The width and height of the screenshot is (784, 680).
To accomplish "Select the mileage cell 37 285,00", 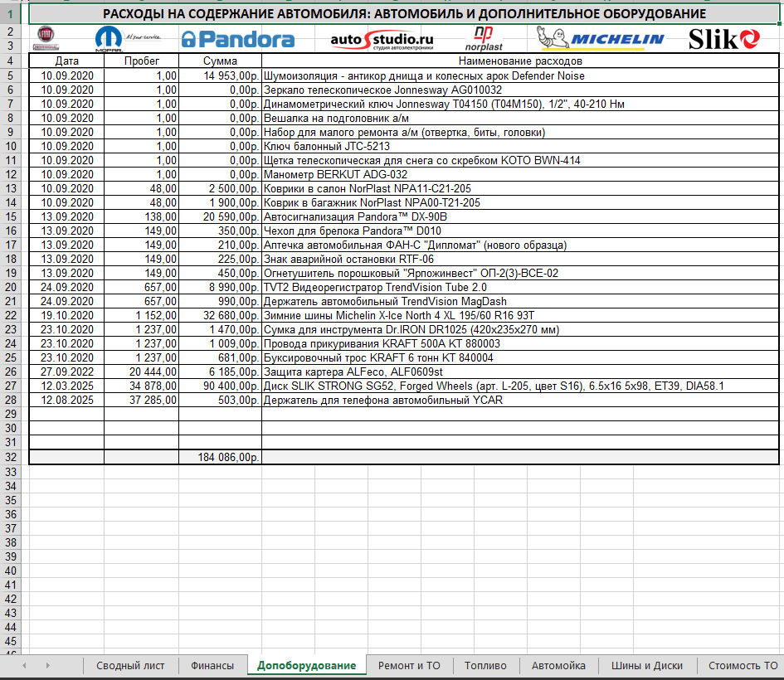I will 142,401.
